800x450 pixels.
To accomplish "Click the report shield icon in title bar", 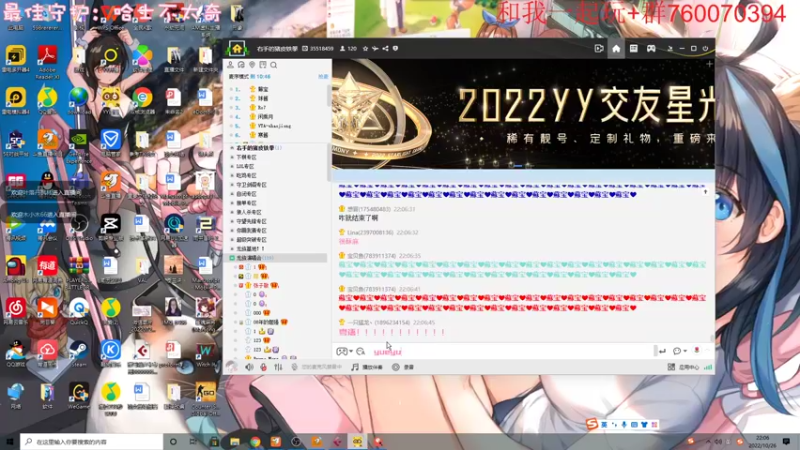I will click(395, 48).
